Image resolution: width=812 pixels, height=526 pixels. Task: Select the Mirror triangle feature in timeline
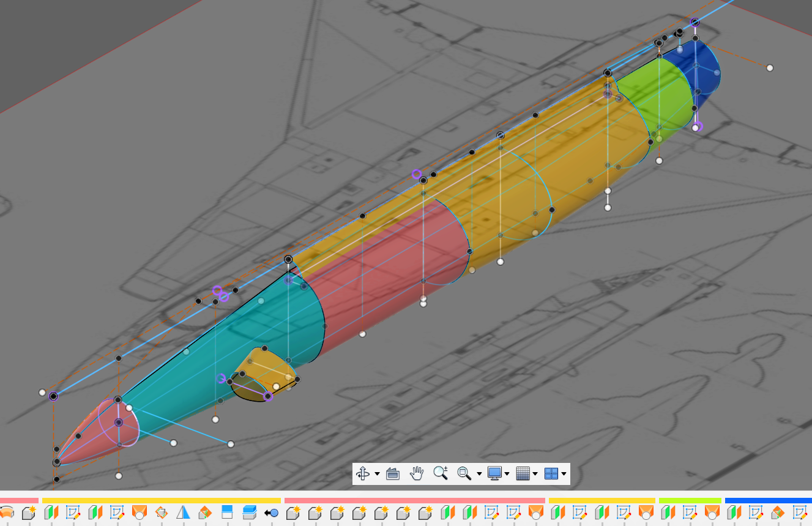[x=183, y=513]
